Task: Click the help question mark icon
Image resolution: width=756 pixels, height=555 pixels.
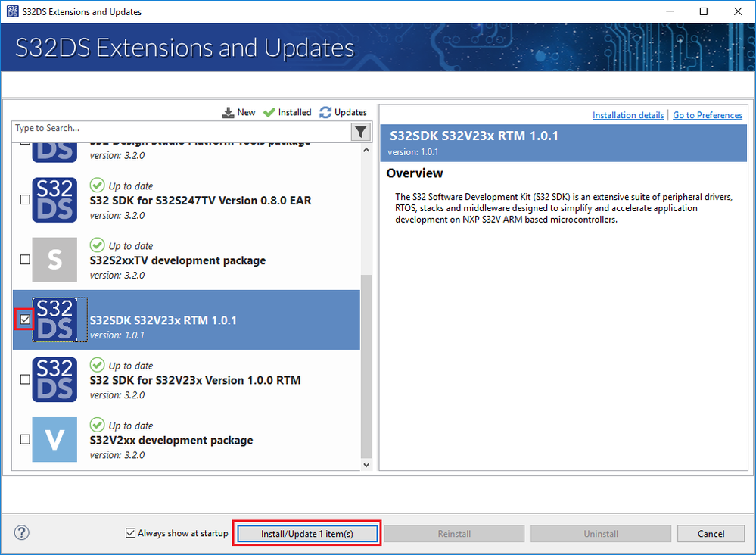Action: (22, 533)
